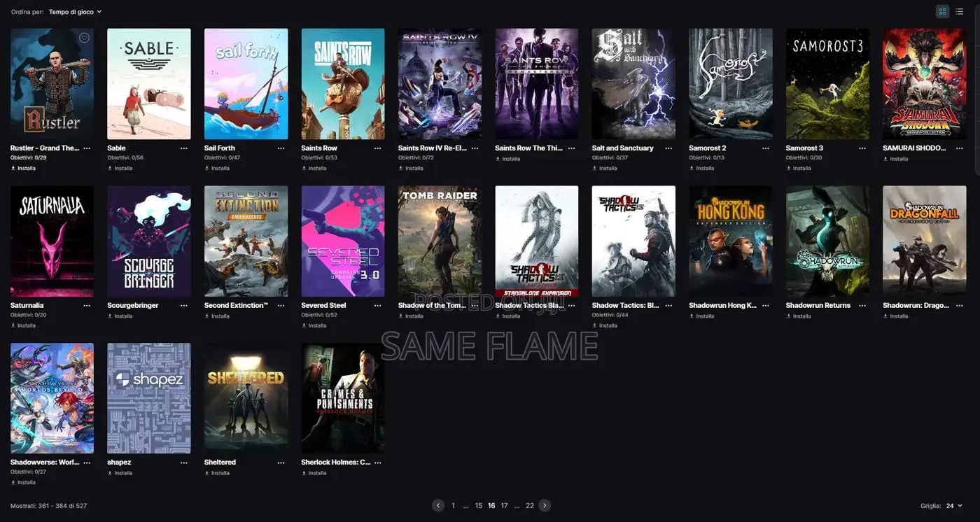
Task: Open the Shadowverse Worlds Beyond cover
Action: click(x=52, y=398)
